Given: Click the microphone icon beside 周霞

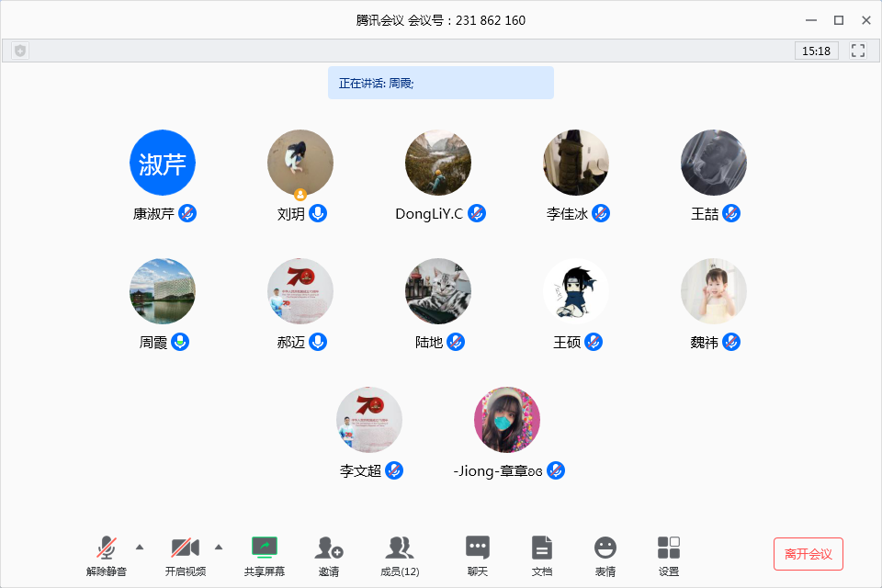Looking at the screenshot, I should [x=180, y=342].
